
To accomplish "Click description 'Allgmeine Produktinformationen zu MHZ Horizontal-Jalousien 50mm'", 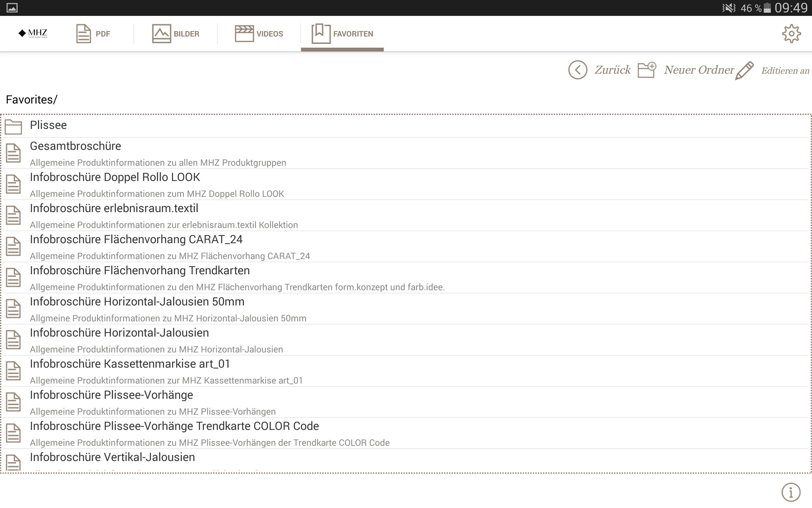I will pos(168,318).
